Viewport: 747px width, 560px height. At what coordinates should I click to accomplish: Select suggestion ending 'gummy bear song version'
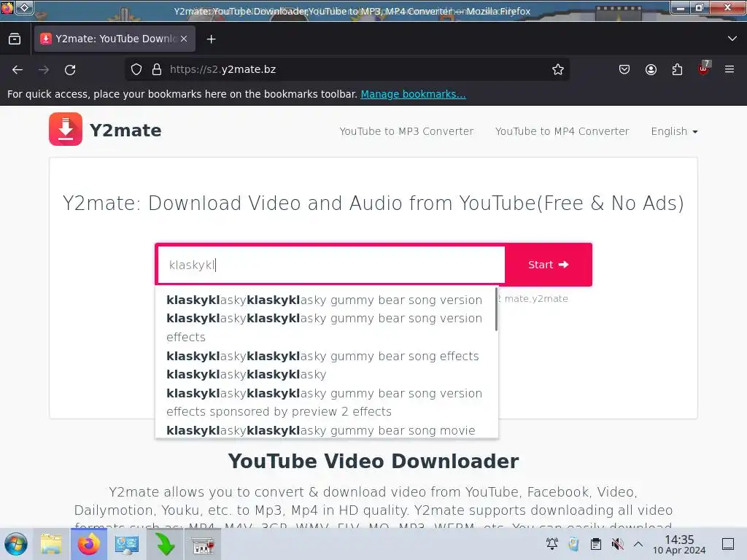[324, 300]
